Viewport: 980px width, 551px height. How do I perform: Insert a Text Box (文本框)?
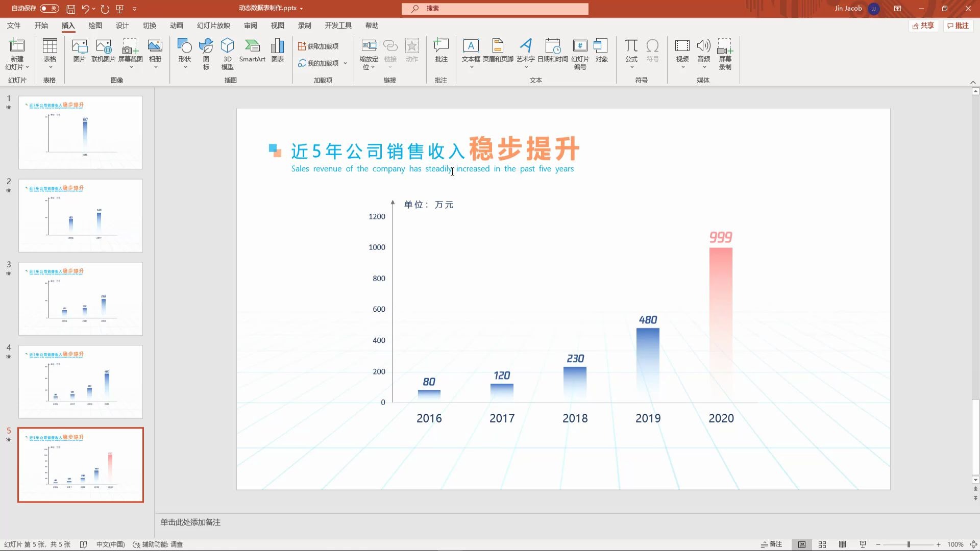(x=471, y=54)
